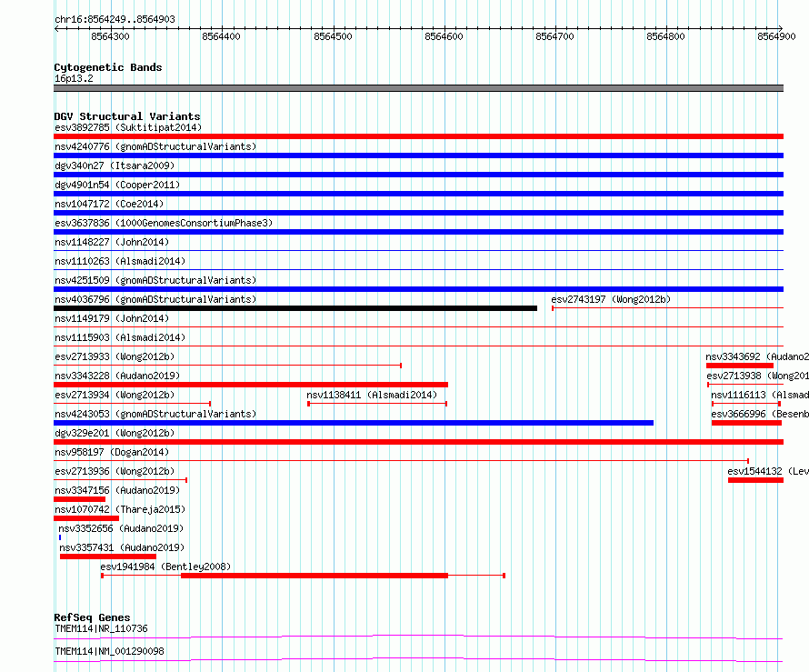Click the red dgv329e201 variant bar
Image resolution: width=809 pixels, height=672 pixels.
[418, 442]
